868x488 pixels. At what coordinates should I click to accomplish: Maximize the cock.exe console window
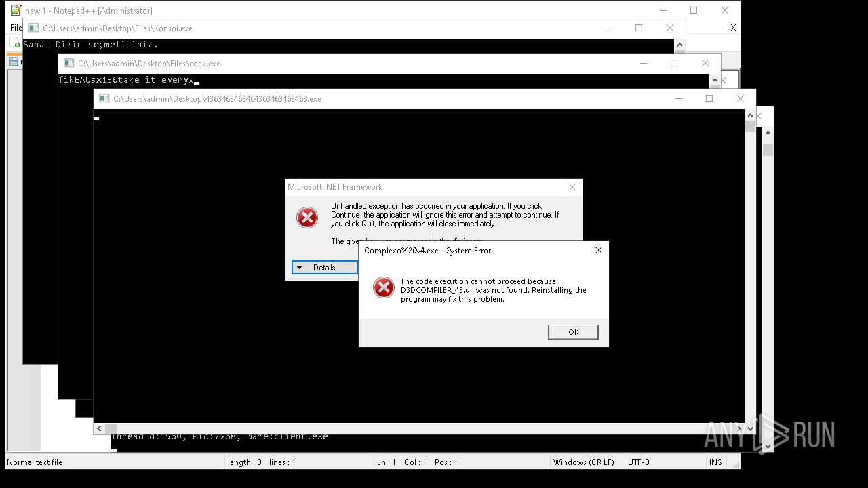pyautogui.click(x=674, y=63)
